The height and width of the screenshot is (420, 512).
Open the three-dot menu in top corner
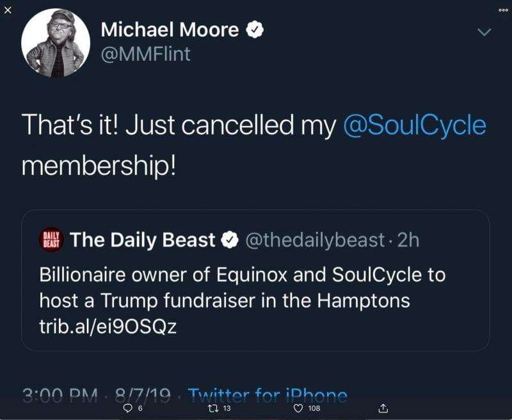(x=503, y=9)
